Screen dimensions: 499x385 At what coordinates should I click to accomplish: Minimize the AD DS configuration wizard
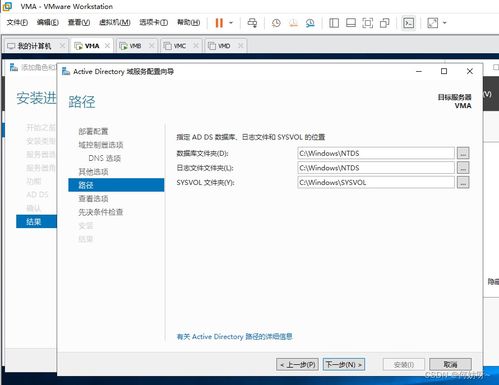pyautogui.click(x=419, y=71)
